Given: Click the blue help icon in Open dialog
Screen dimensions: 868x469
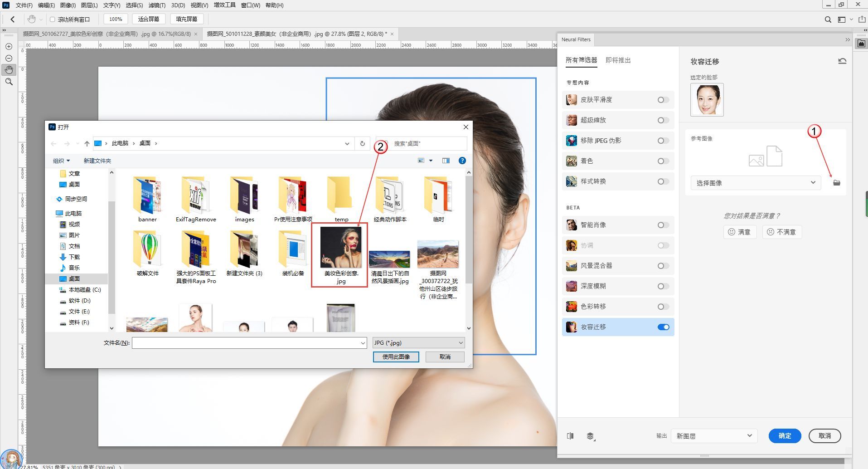Looking at the screenshot, I should tap(462, 161).
